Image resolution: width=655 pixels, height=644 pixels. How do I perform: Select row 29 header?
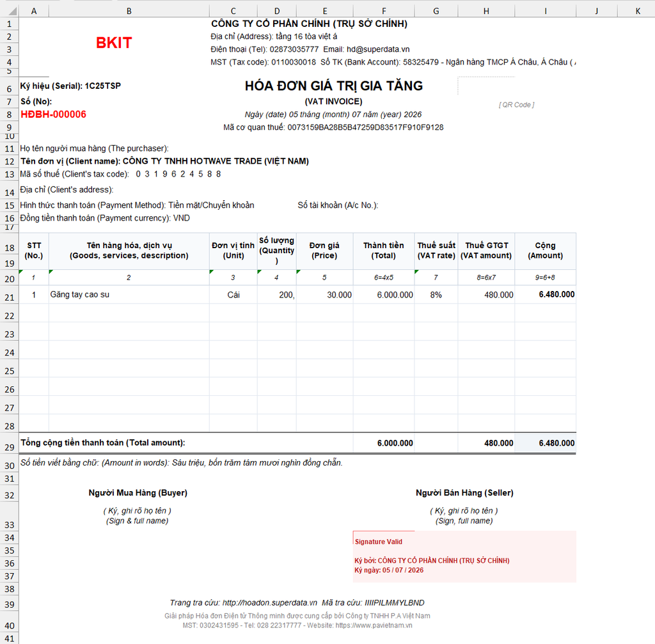(x=9, y=447)
